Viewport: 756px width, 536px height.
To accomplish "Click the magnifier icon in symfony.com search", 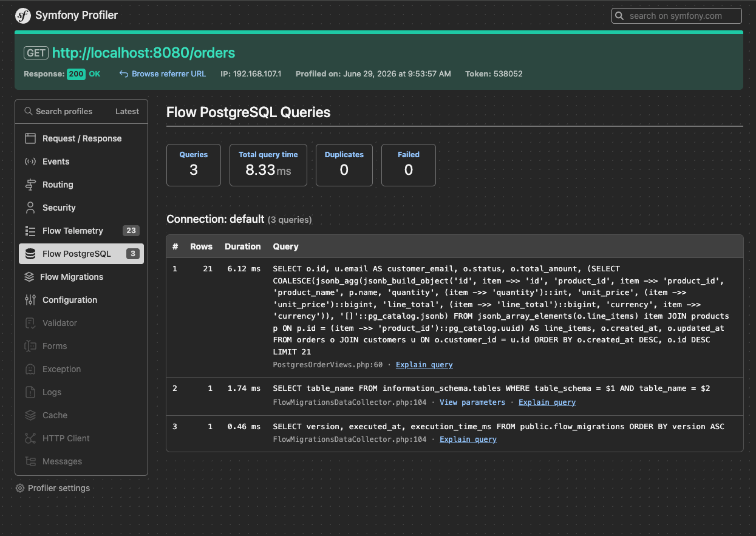I will (619, 16).
